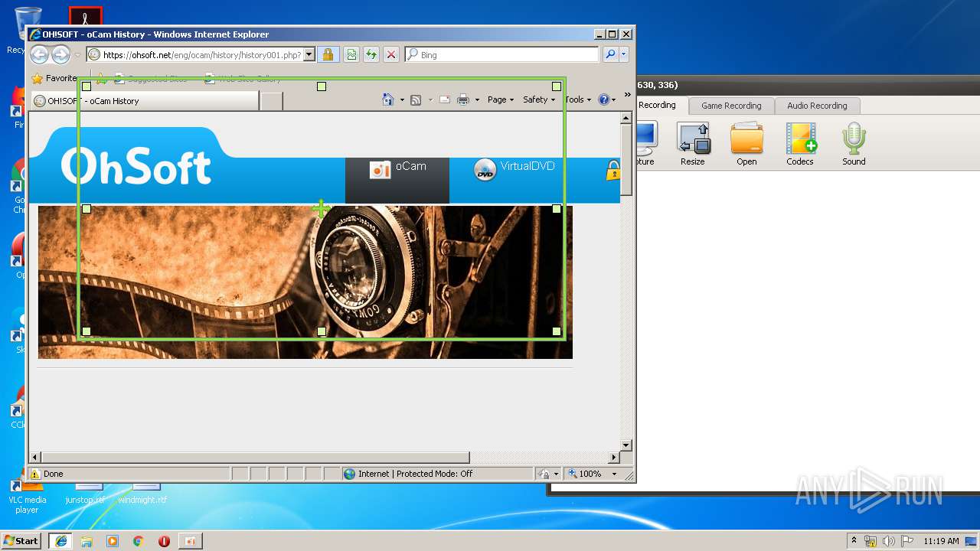Go forward in Internet Explorer
This screenshot has height=551, width=980.
60,54
